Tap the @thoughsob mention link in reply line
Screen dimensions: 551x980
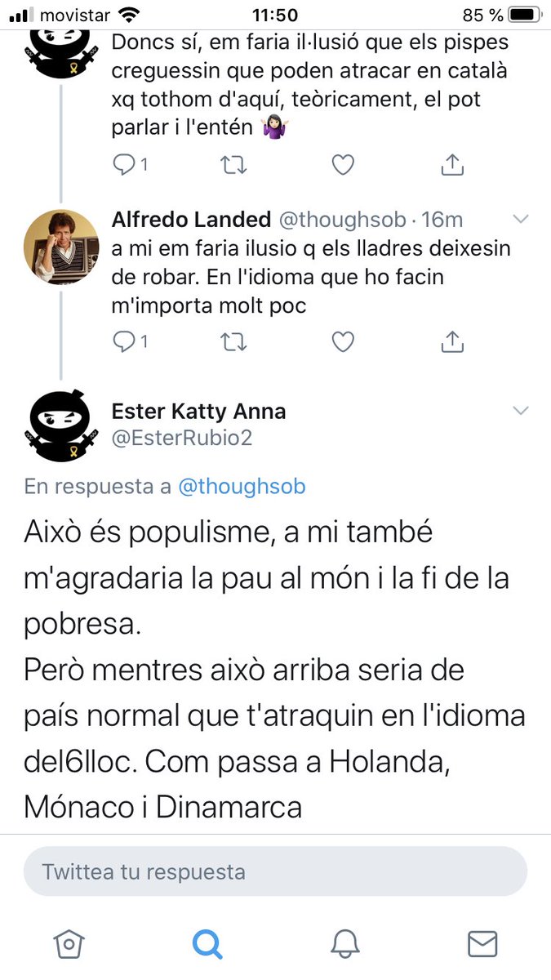tap(242, 487)
